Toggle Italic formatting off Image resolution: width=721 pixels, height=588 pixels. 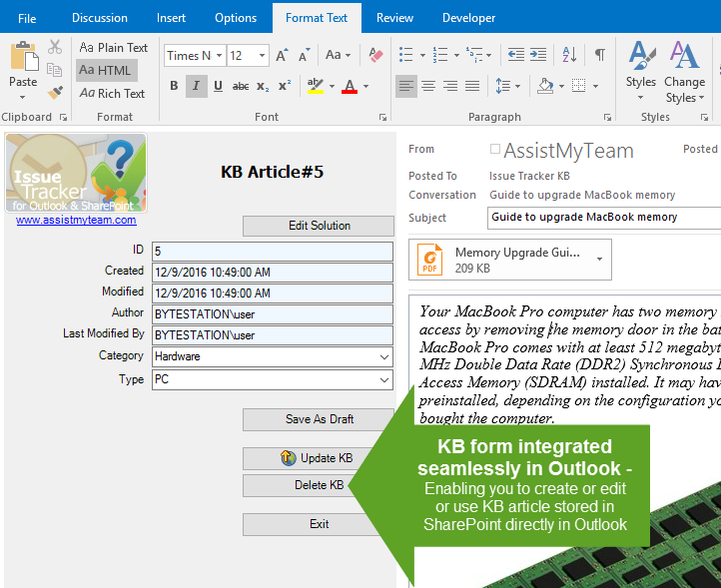[196, 87]
